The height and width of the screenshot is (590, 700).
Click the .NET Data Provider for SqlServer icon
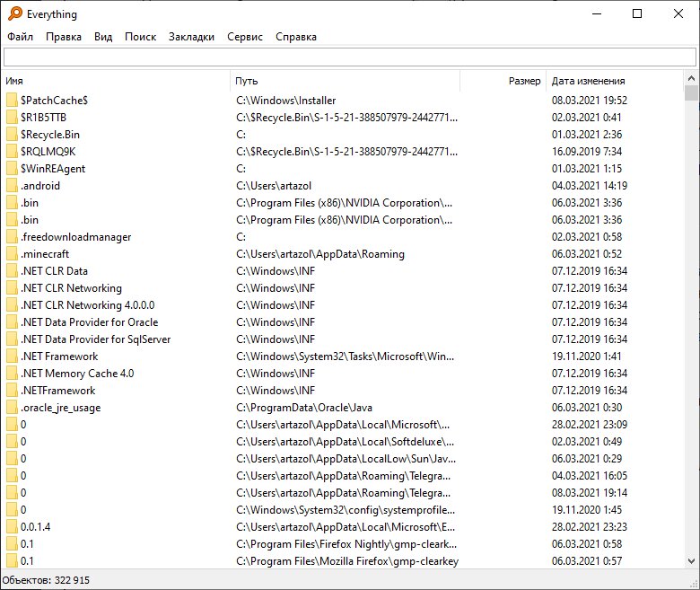coord(12,339)
